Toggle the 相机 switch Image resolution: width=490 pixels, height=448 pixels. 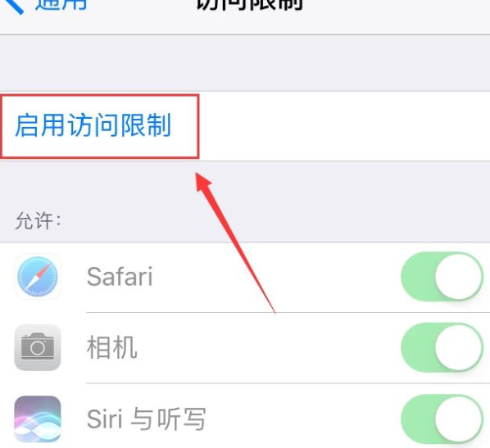(x=442, y=348)
